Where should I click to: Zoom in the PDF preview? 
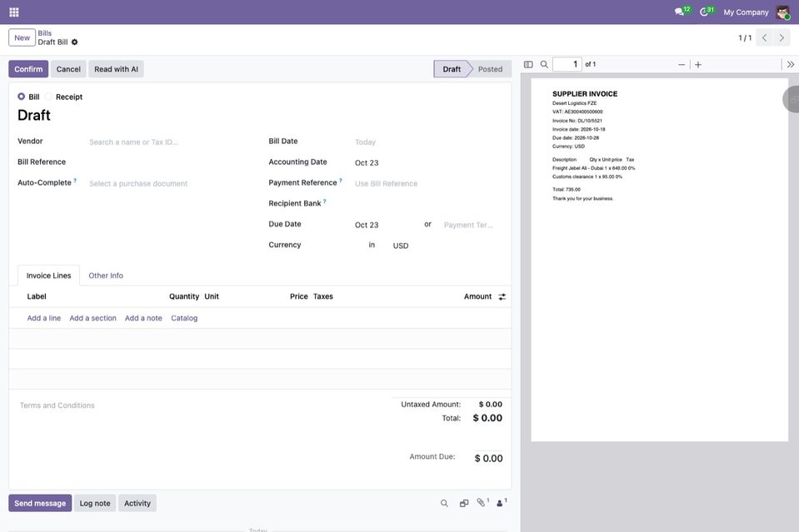[x=698, y=65]
